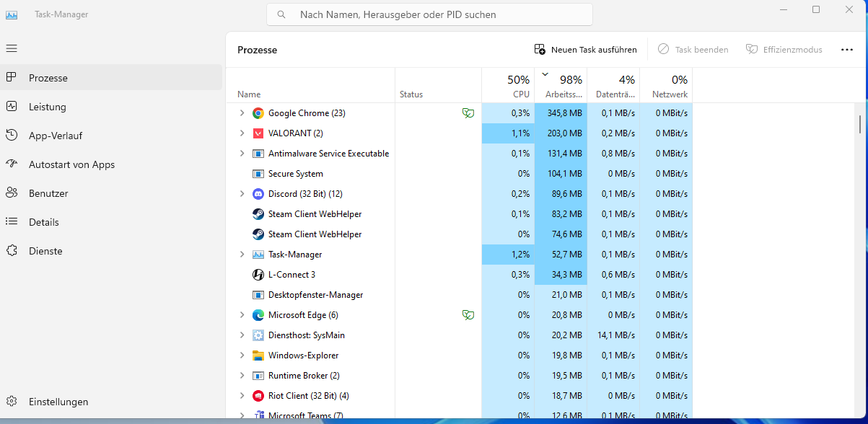Screen dimensions: 868x424
Task: Expand Antimalware Service Executable group
Action: pyautogui.click(x=242, y=154)
